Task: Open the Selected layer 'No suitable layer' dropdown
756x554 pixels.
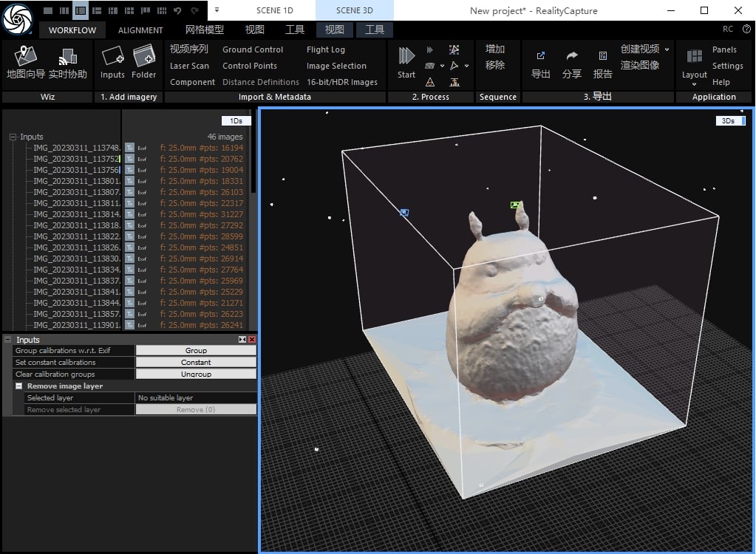Action: pyautogui.click(x=196, y=398)
